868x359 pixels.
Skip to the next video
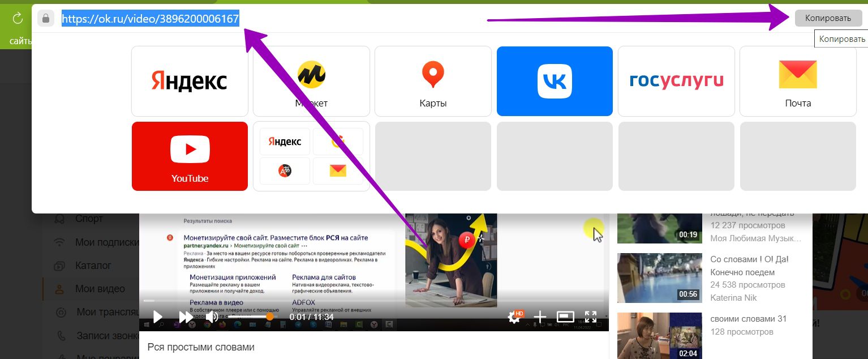coord(186,317)
